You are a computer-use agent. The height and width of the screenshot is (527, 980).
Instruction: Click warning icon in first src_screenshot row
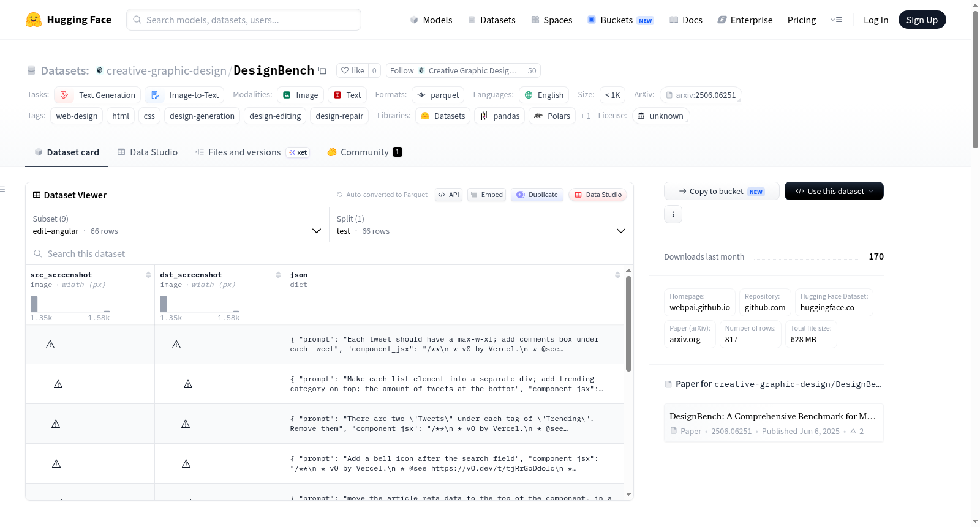point(50,345)
